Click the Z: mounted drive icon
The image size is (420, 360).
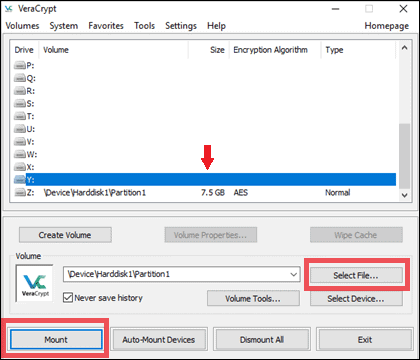[20, 192]
